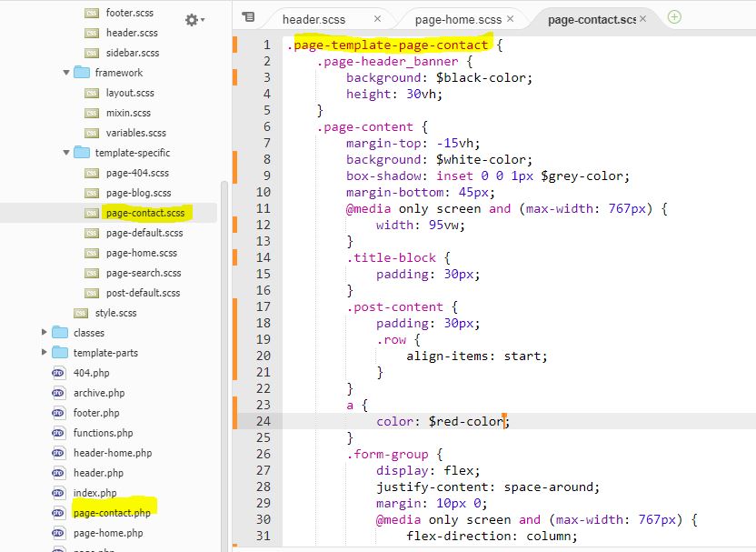Expand the template-parts folder
Image resolution: width=756 pixels, height=552 pixels.
point(43,353)
